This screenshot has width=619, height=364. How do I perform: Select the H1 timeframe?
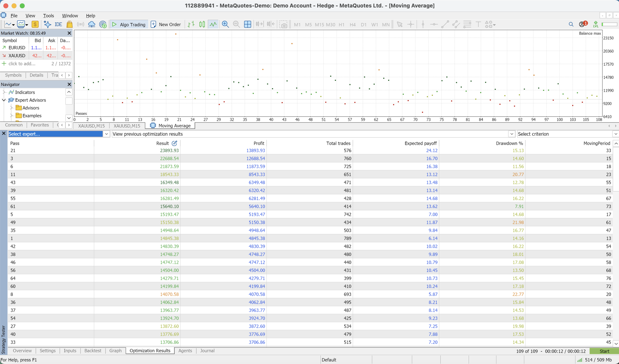pyautogui.click(x=342, y=24)
